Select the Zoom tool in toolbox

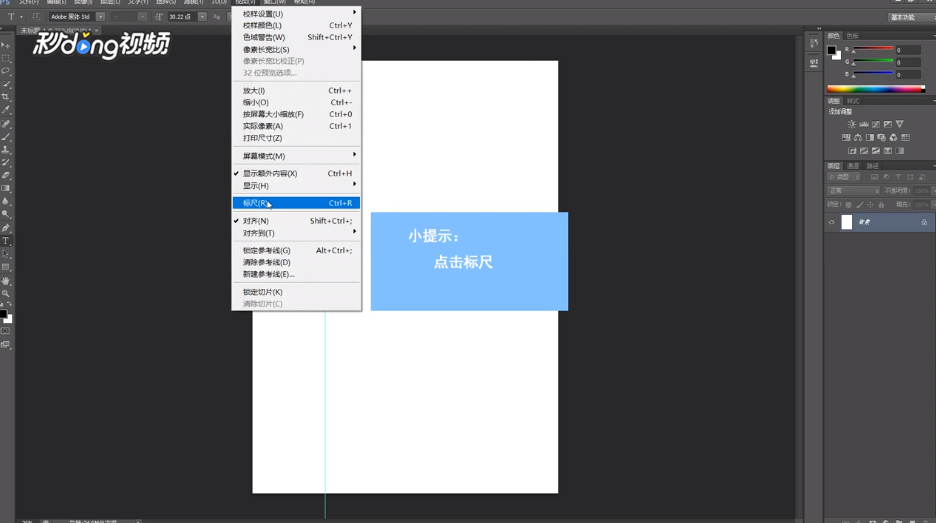(6, 294)
